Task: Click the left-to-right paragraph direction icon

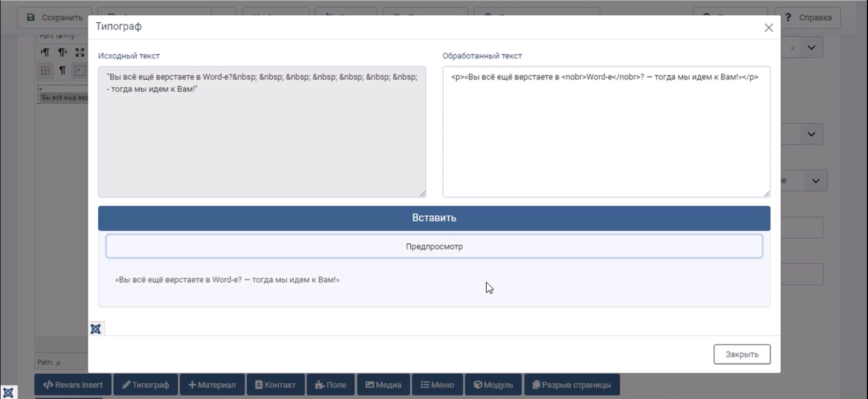Action: coord(45,52)
